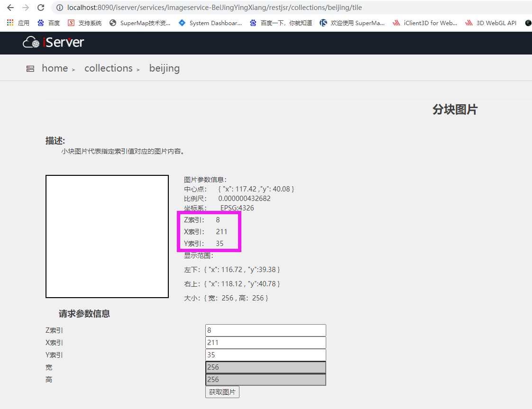Click the list icon beside home breadcrumb

pos(30,68)
